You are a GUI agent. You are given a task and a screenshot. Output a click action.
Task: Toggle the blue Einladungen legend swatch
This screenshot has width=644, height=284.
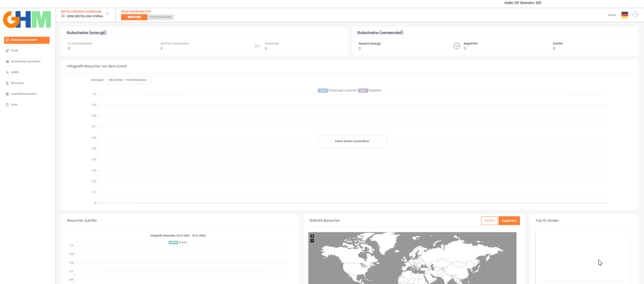323,91
